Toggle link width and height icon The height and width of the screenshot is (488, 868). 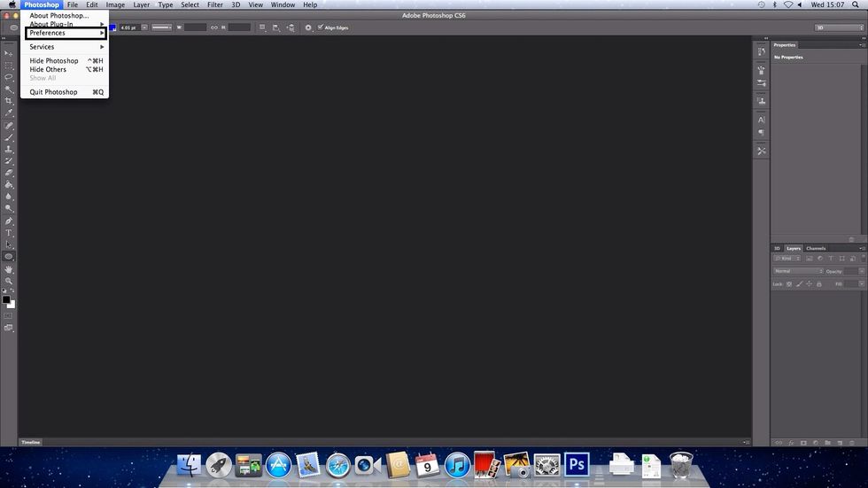pos(214,27)
